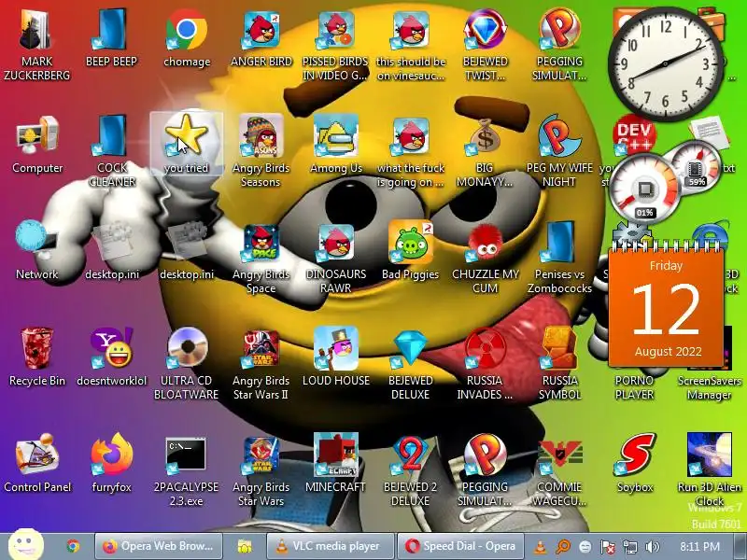Switch to Speed Dial - Opera taskbar button
Screen dimensions: 747x560
[460, 546]
